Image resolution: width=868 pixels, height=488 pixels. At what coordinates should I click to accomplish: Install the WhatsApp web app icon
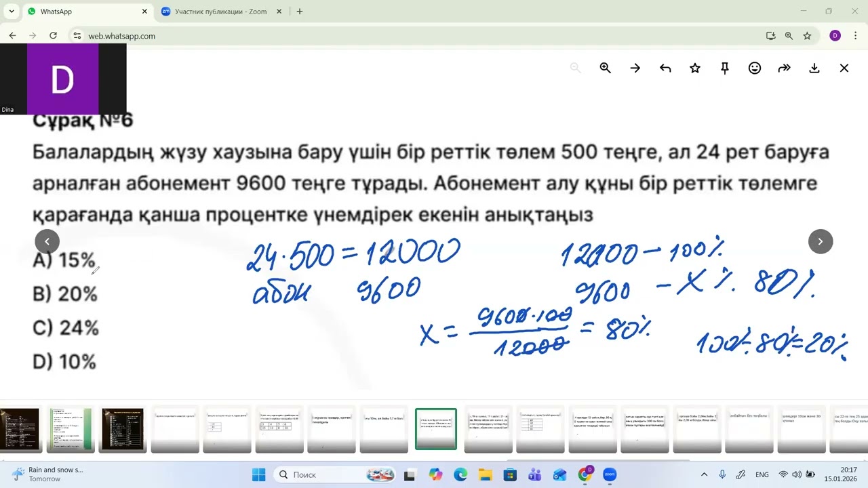pyautogui.click(x=770, y=36)
